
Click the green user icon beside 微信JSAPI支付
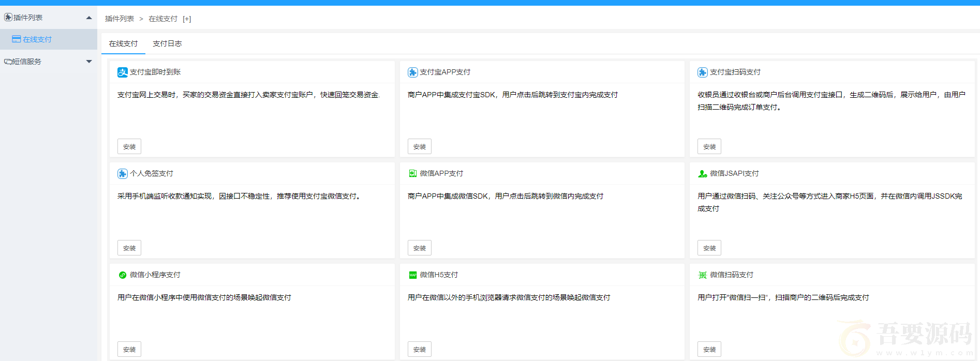point(703,173)
